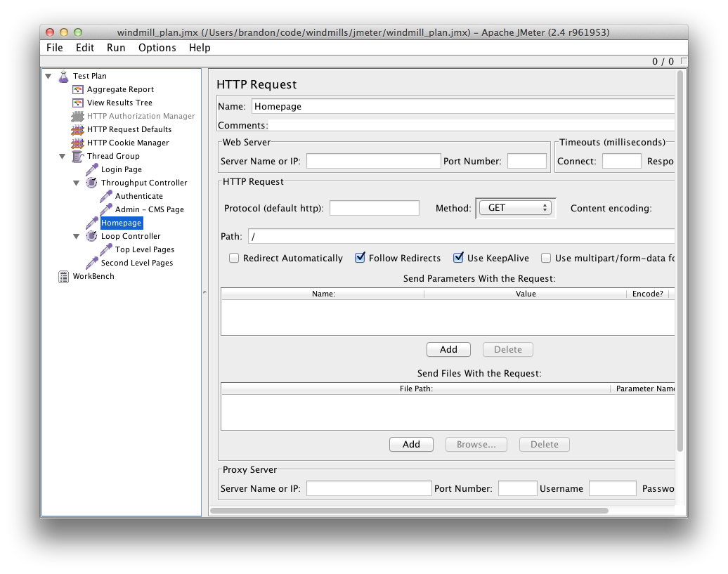Click Add under Send Parameters table
Screen dimensions: 728x574
[x=448, y=349]
